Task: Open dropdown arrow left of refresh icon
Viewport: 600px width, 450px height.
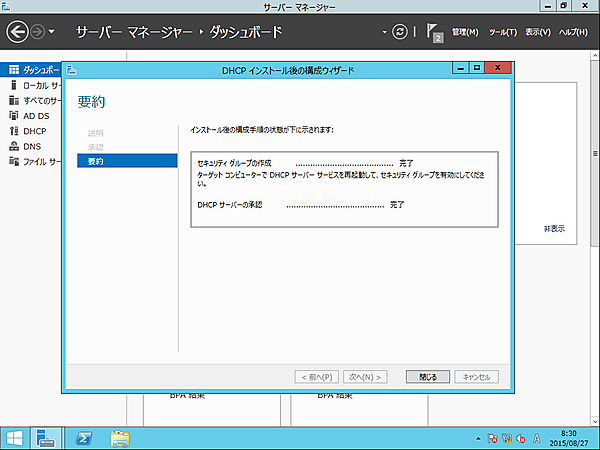Action: click(x=385, y=32)
